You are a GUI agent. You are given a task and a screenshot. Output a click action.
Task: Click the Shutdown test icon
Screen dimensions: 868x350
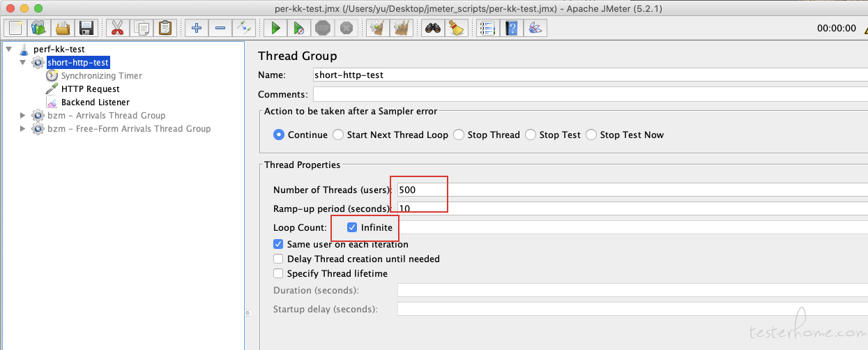pos(347,28)
